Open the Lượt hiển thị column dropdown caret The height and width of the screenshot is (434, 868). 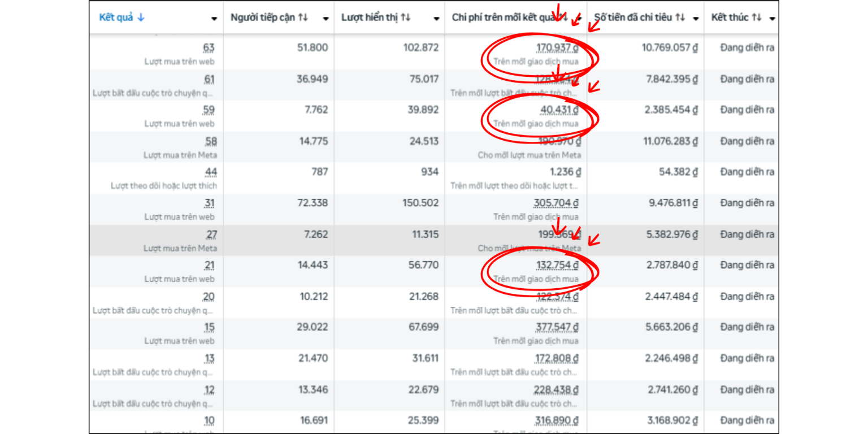tap(436, 19)
